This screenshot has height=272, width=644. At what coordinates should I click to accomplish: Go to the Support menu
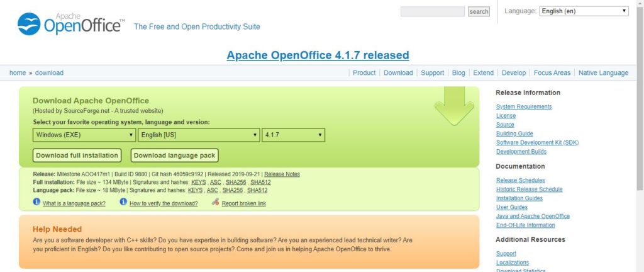[x=432, y=73]
